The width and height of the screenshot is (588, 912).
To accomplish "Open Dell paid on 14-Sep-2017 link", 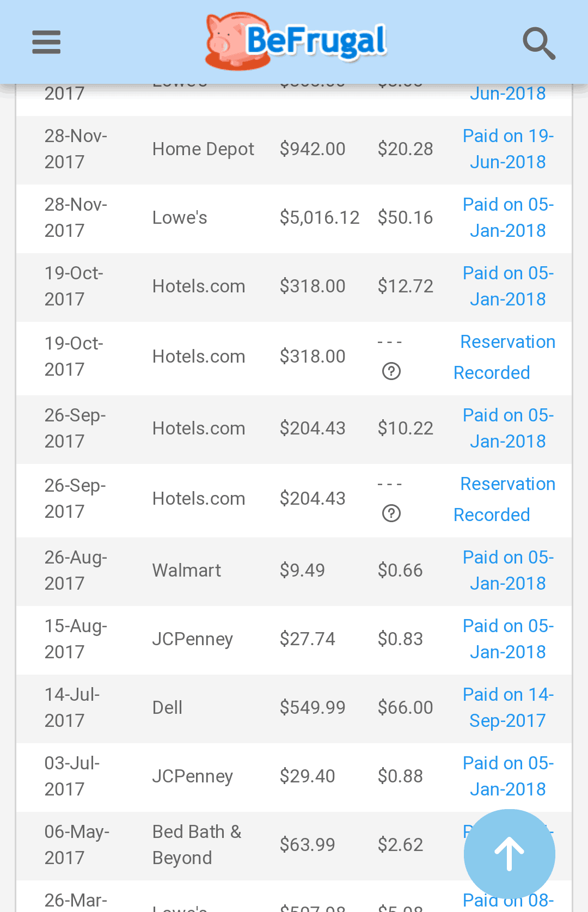I will (x=507, y=708).
